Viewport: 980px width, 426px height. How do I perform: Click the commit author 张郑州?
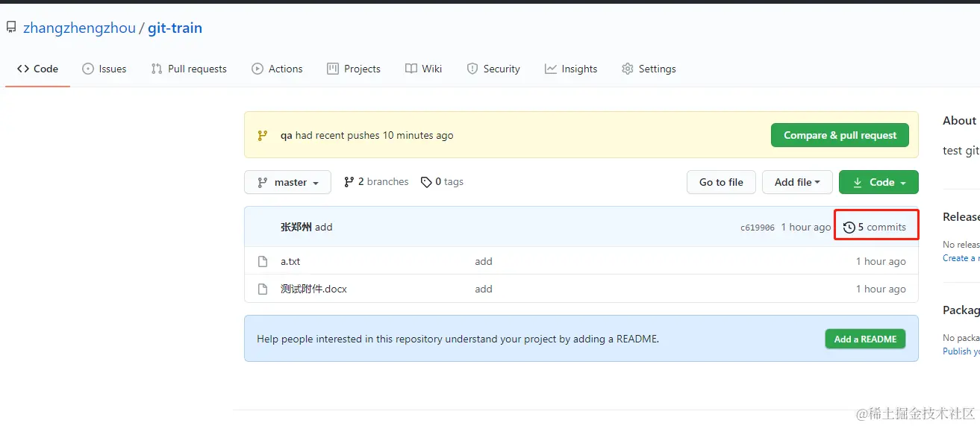296,227
